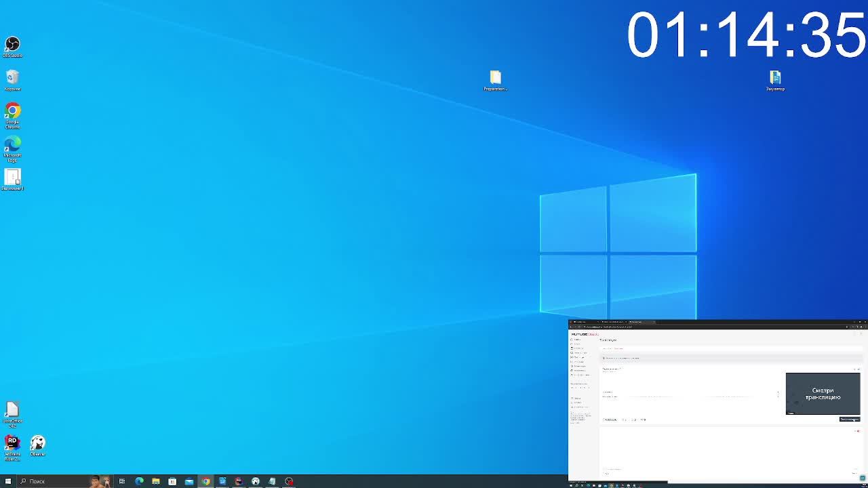Open DBeaver from the taskbar
The height and width of the screenshot is (488, 868).
[x=256, y=481]
